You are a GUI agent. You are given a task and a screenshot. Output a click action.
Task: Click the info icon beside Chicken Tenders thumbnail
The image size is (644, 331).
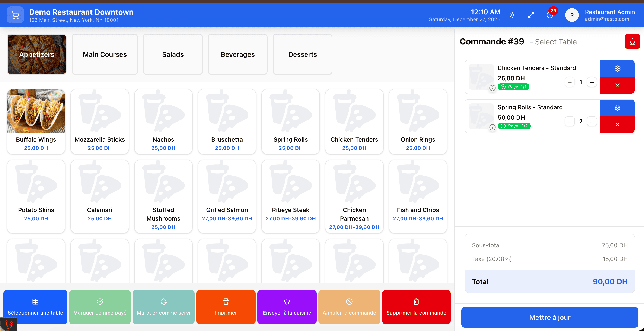[x=493, y=88]
